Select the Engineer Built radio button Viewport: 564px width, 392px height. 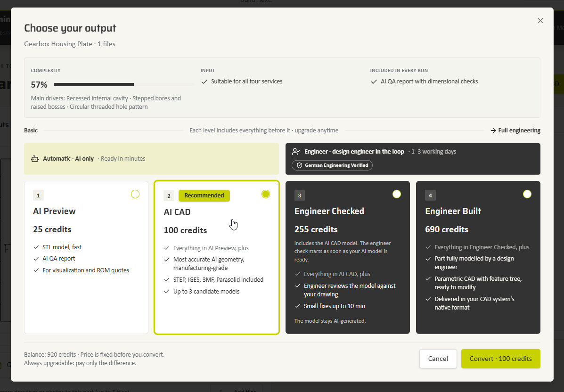527,194
